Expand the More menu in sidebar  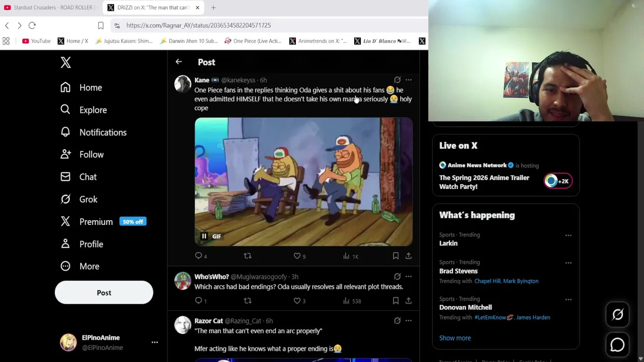(80, 266)
